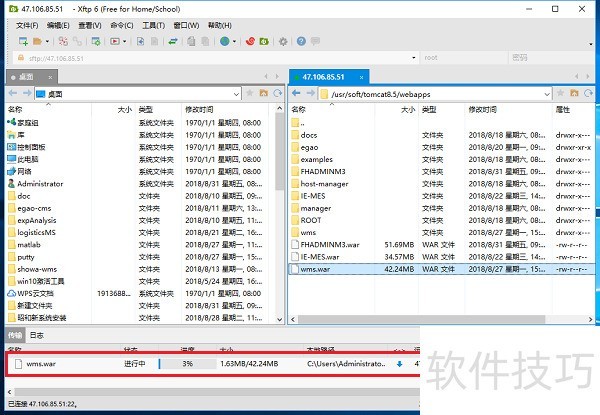Click remote pane parent folder icon
The image size is (600, 415).
click(574, 93)
